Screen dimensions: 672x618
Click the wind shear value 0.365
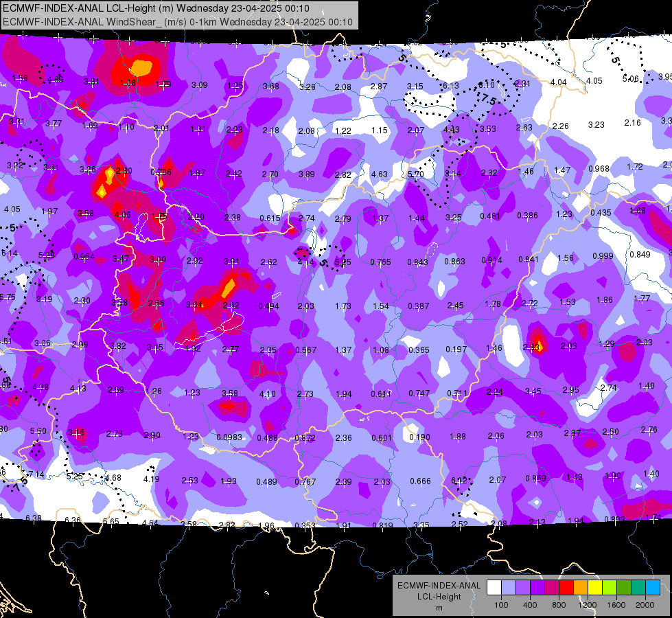[419, 350]
